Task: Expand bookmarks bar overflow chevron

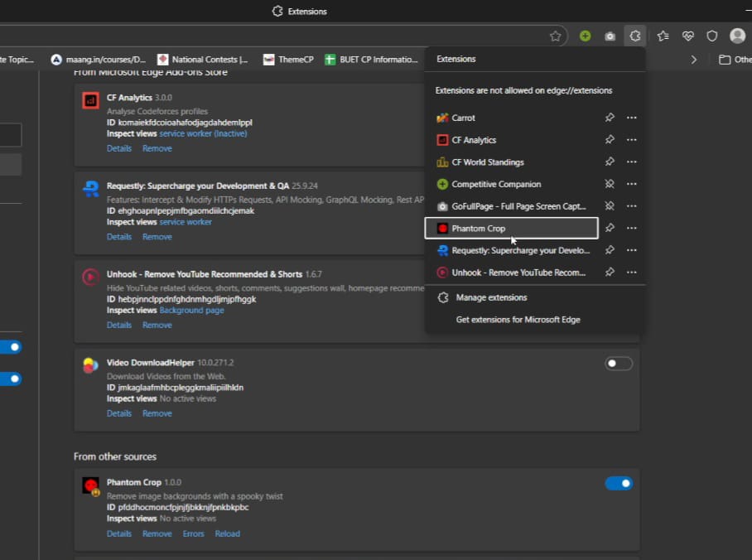Action: (x=693, y=60)
